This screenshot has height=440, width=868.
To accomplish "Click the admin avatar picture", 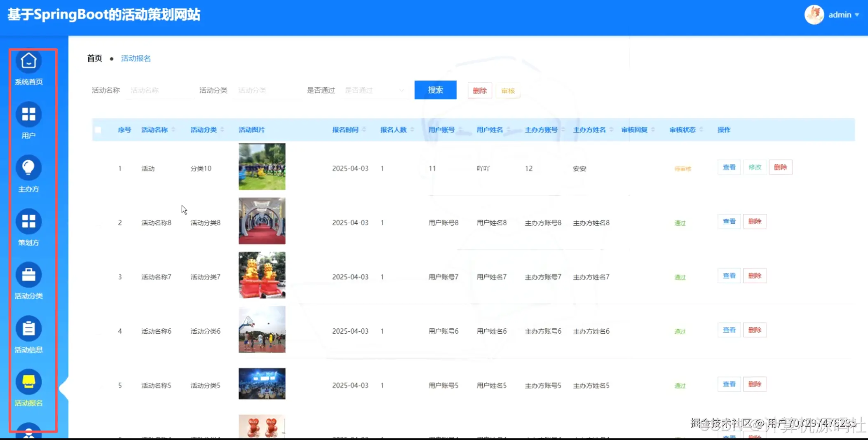I will point(814,14).
